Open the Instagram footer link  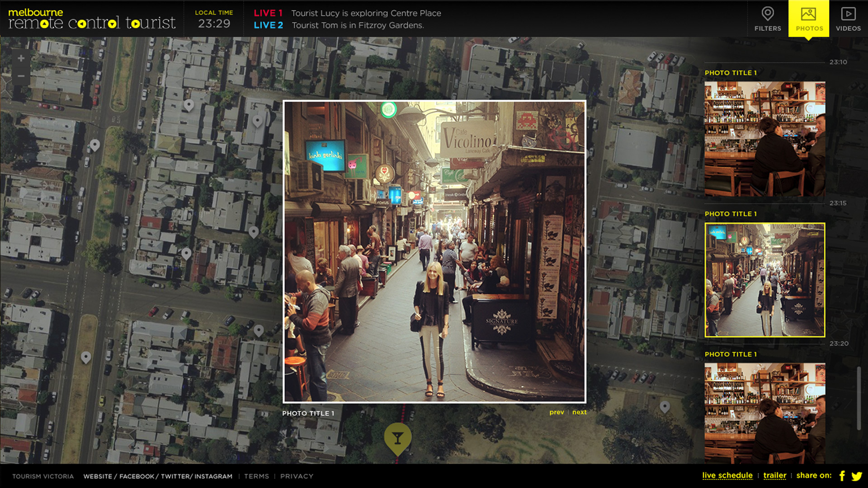[x=213, y=476]
